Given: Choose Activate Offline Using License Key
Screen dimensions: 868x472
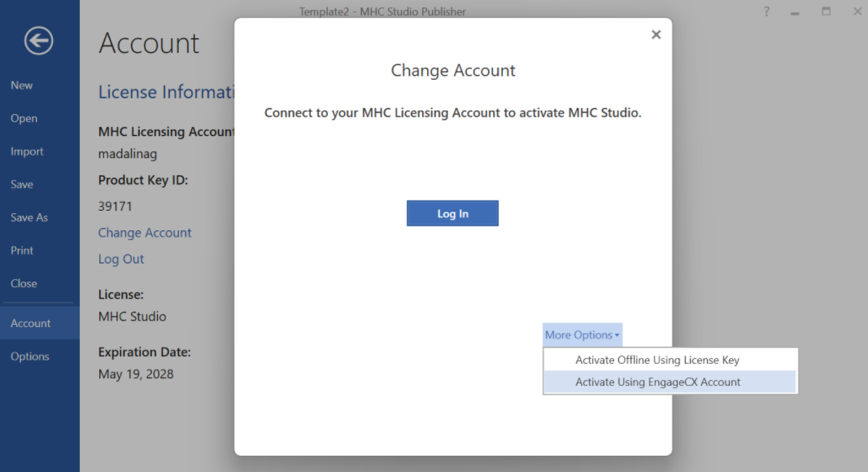Looking at the screenshot, I should [670, 360].
